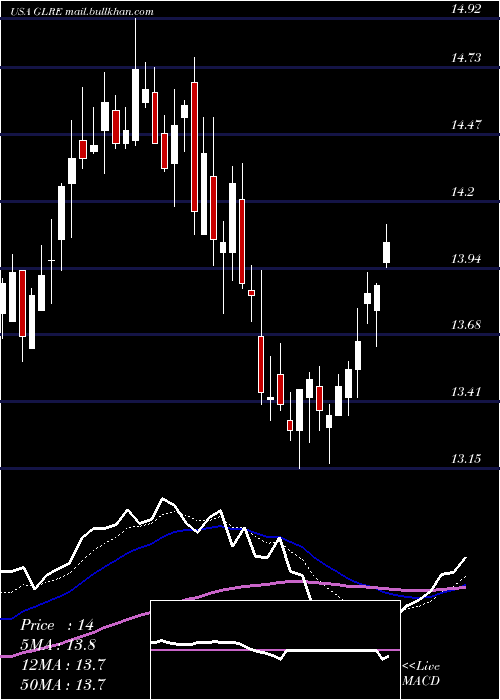This screenshot has height=700, width=500.
Task: Click the 13.15 price axis label
Action: coord(466,458)
